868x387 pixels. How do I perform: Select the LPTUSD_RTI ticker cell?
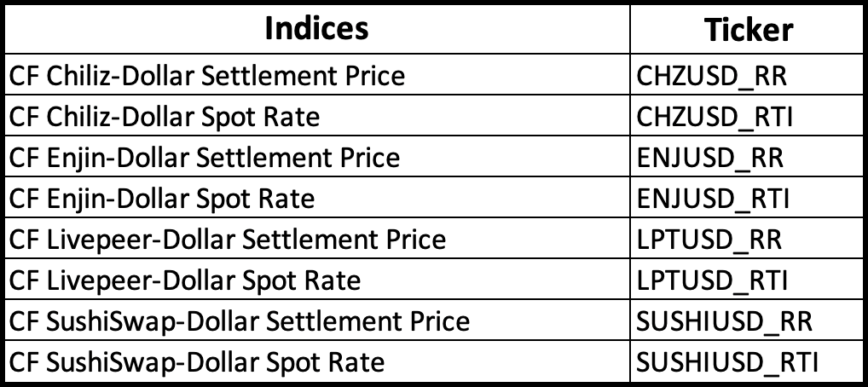(x=747, y=279)
